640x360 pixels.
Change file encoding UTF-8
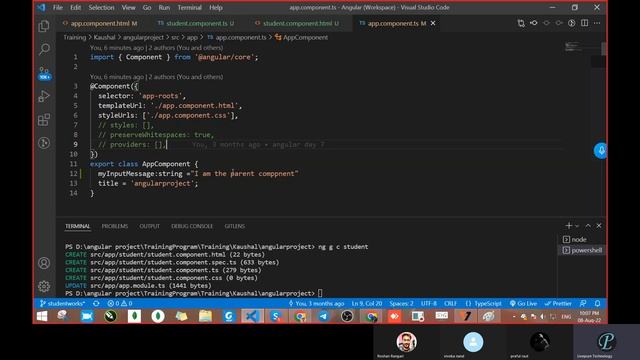pyautogui.click(x=429, y=303)
